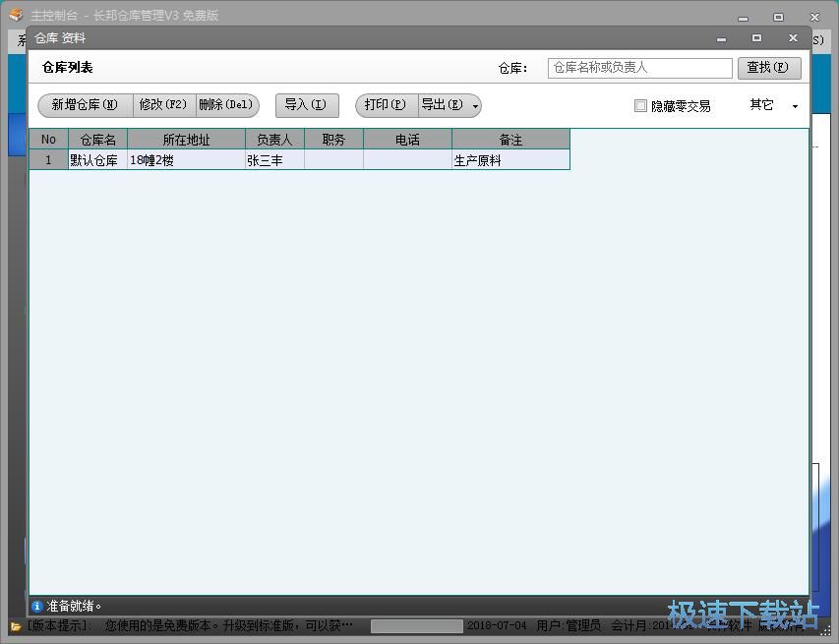
Task: Click 修改(F2) to edit the warehouse
Action: pos(163,104)
